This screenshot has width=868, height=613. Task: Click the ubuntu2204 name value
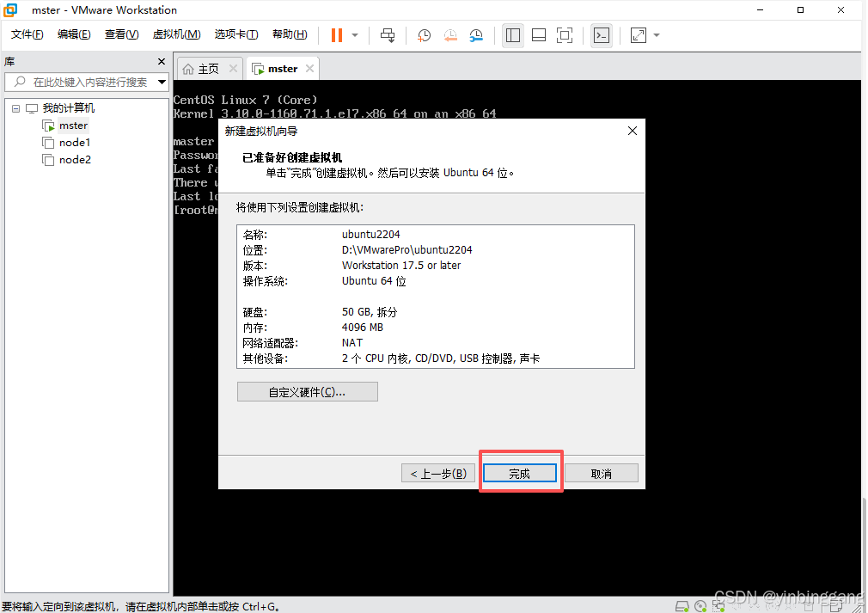click(x=371, y=235)
